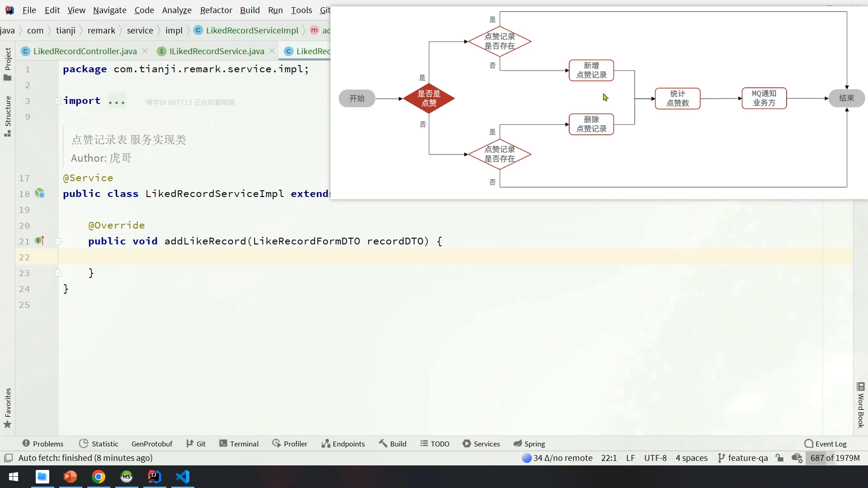Toggle the read-only lock icon in the status bar
Viewport: 868px width, 488px height.
click(x=779, y=458)
